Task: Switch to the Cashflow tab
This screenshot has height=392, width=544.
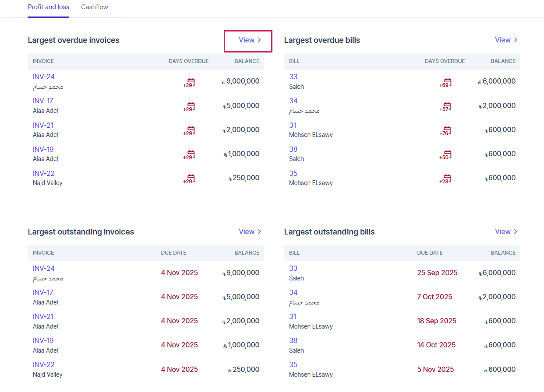Action: [x=95, y=7]
